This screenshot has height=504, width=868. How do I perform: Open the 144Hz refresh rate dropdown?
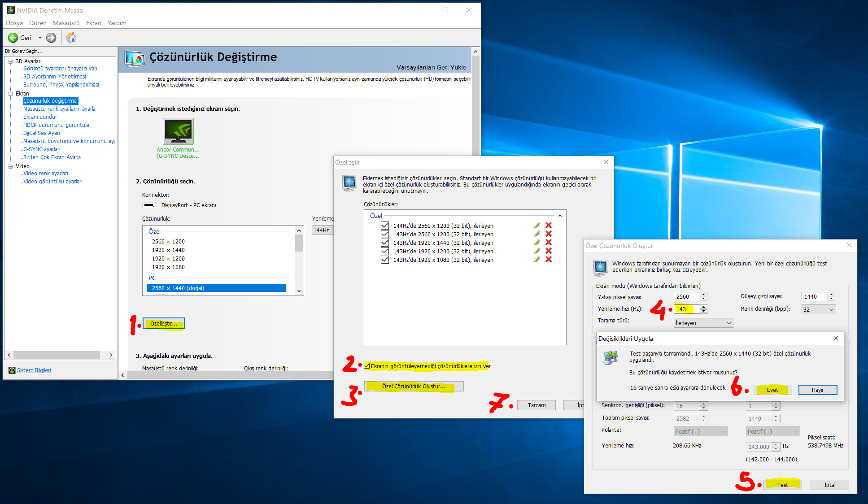click(x=323, y=230)
